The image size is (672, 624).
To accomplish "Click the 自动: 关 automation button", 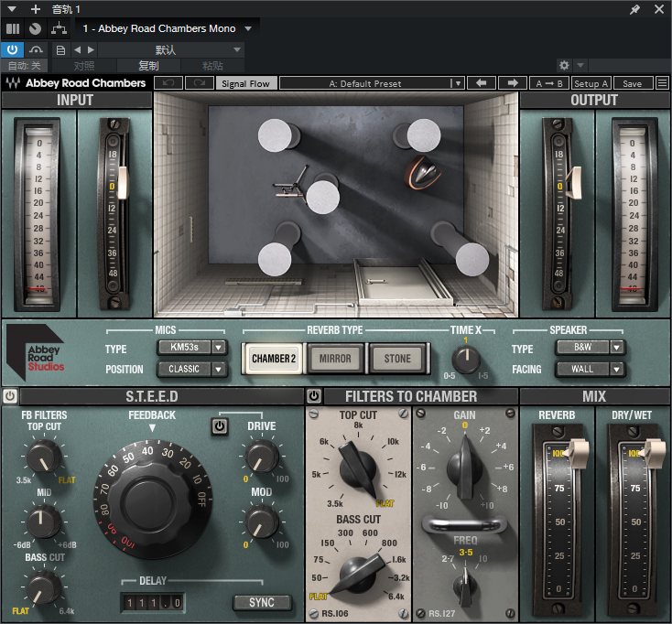I will (25, 66).
